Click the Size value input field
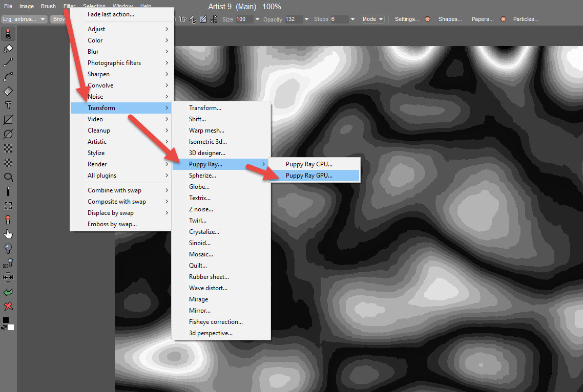Viewport: 583px width, 392px height. coord(243,19)
